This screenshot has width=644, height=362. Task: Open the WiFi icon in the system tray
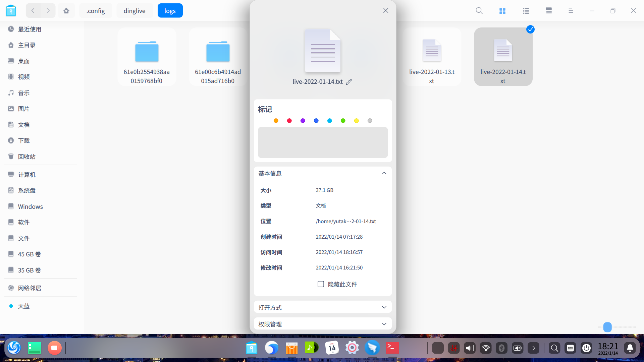[x=485, y=348]
